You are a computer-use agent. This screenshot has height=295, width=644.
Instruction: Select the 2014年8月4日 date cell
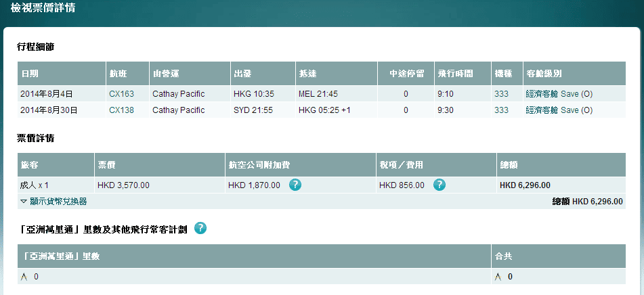tap(47, 93)
